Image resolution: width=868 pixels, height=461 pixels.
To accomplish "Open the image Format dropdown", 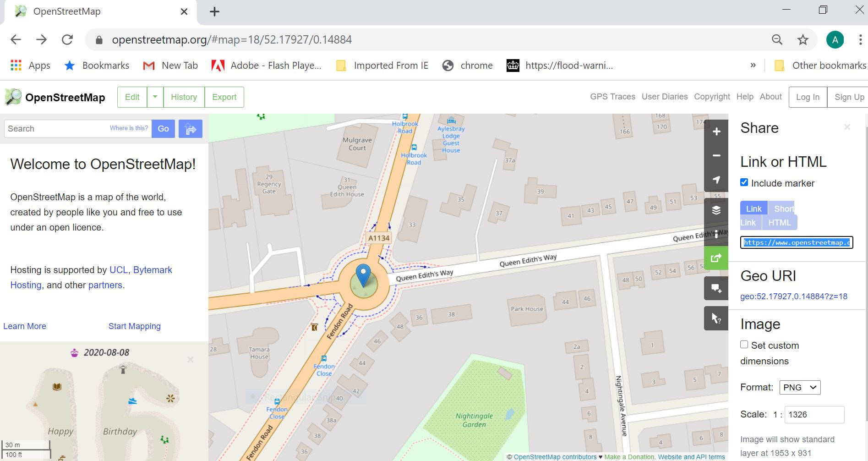I will [x=800, y=387].
